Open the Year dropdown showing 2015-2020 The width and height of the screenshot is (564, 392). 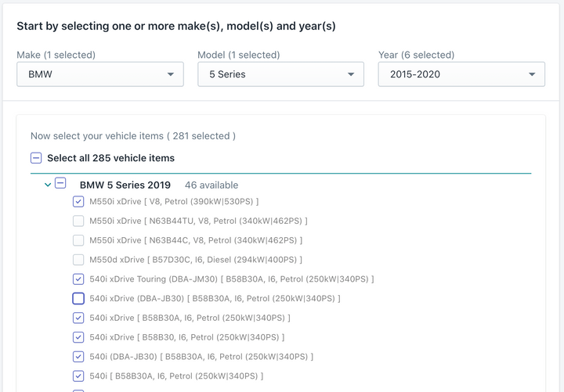click(x=461, y=74)
